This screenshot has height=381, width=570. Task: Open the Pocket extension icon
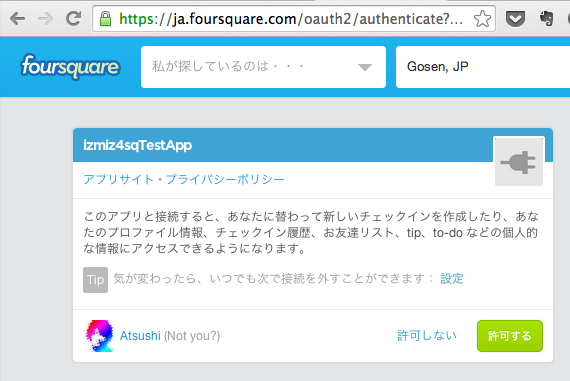coord(515,19)
